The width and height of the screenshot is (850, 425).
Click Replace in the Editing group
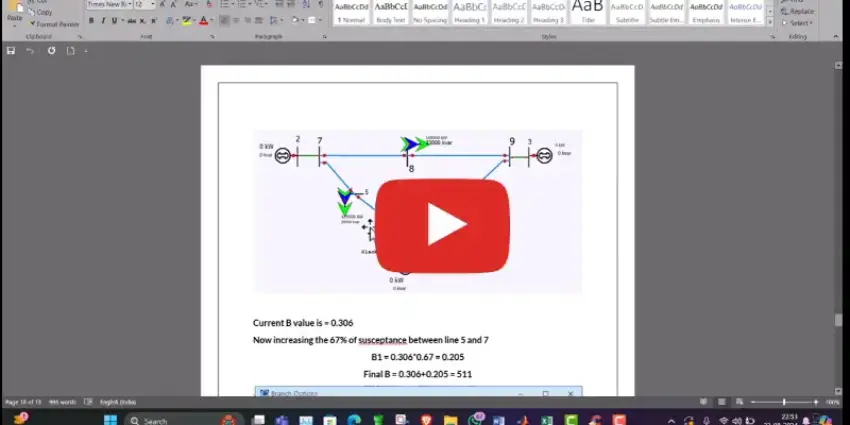click(797, 11)
